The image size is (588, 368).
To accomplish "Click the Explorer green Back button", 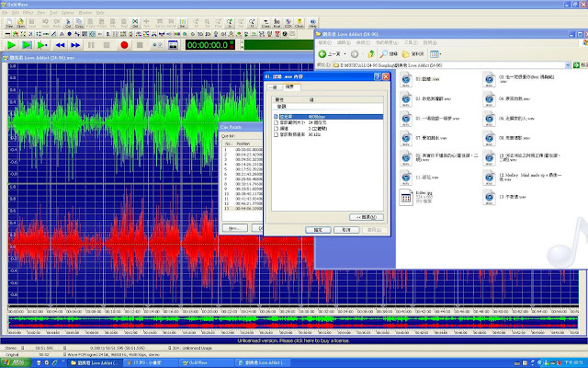I will (x=323, y=54).
